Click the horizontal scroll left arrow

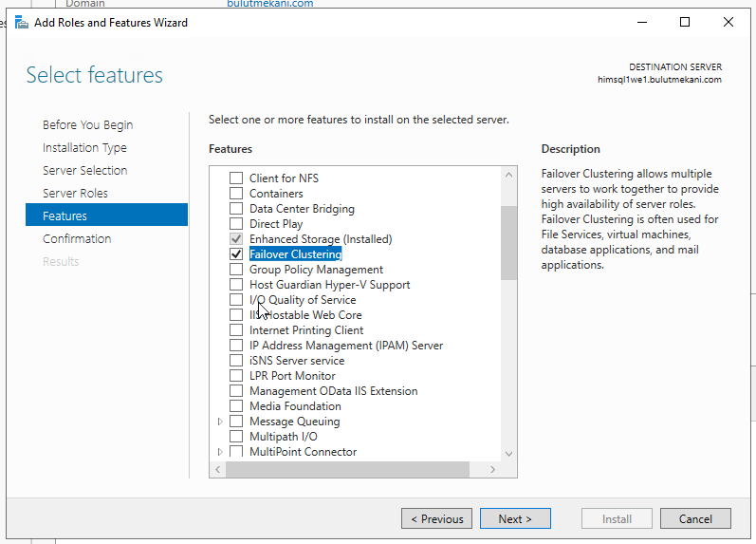click(x=218, y=469)
